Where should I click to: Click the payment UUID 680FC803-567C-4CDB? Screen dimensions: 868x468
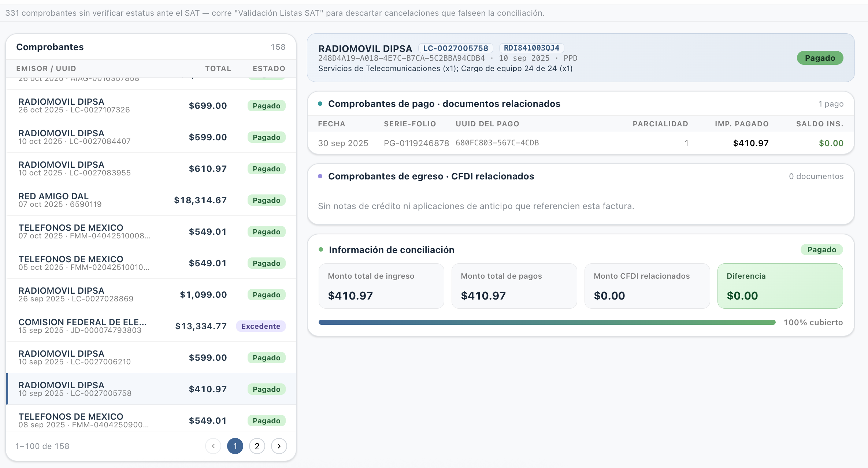[x=497, y=143]
